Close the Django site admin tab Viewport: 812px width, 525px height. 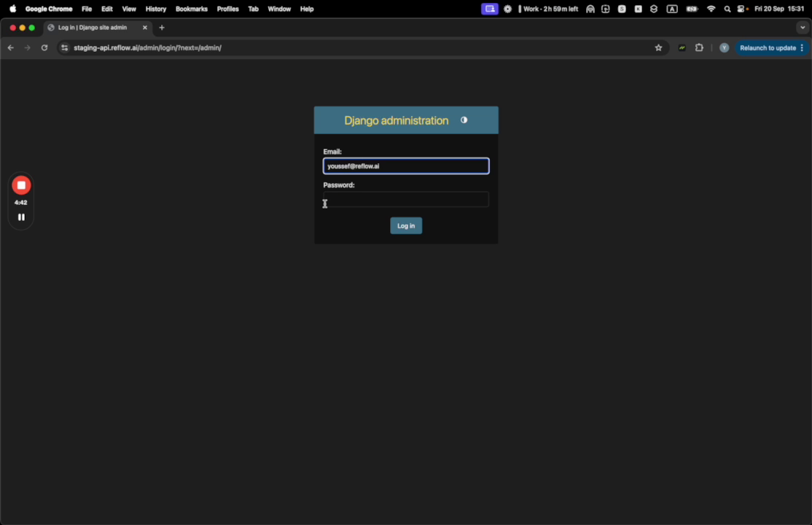click(145, 28)
